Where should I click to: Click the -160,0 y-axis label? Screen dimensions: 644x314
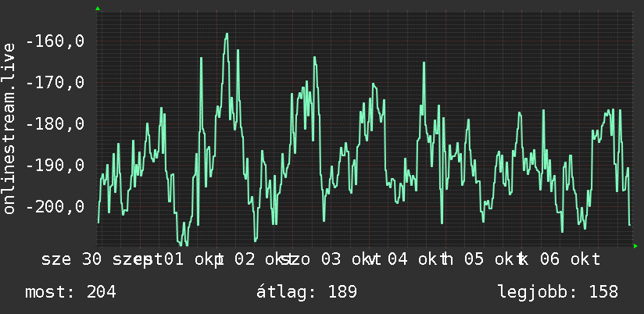[55, 41]
